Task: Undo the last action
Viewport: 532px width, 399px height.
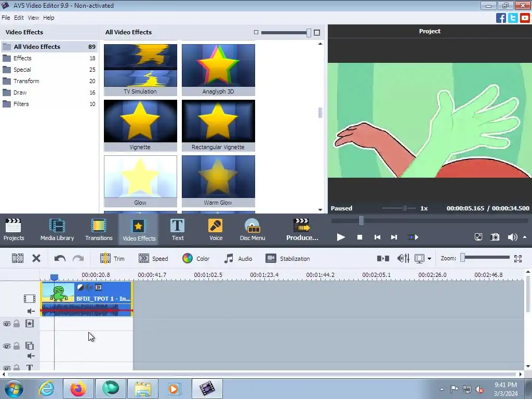Action: 60,259
